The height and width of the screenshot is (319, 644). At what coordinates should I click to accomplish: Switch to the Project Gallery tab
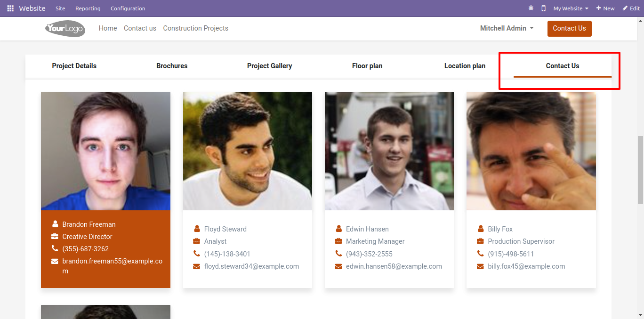[270, 66]
